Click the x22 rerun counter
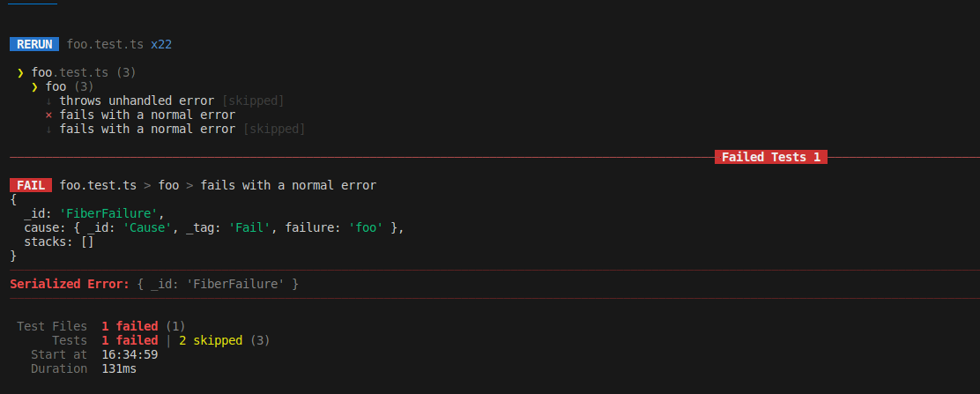The width and height of the screenshot is (980, 394). (x=161, y=44)
